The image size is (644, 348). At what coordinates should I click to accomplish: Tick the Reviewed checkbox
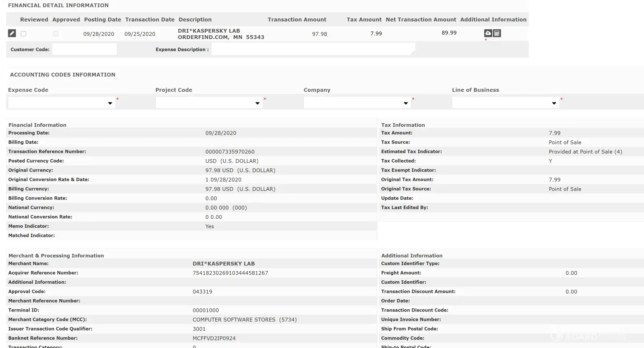(x=24, y=34)
